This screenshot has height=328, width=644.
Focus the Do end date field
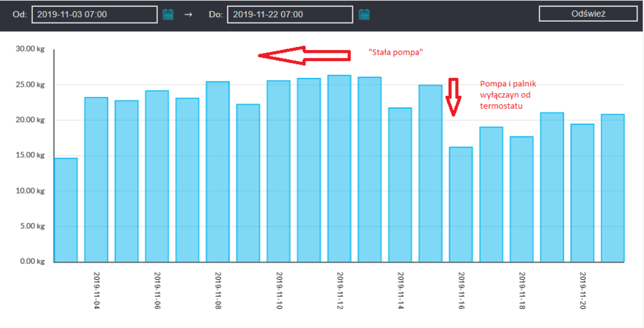(x=289, y=14)
